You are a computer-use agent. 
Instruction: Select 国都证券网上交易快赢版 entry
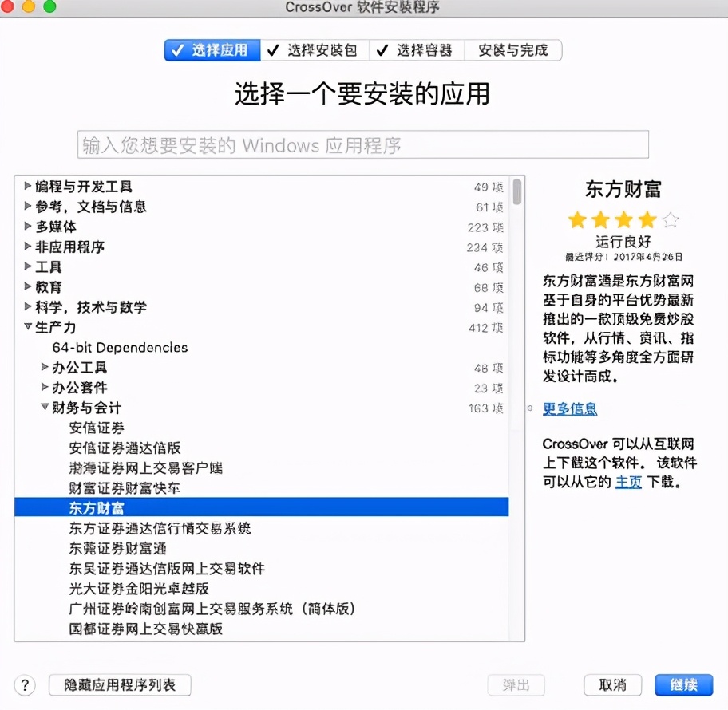coord(146,629)
